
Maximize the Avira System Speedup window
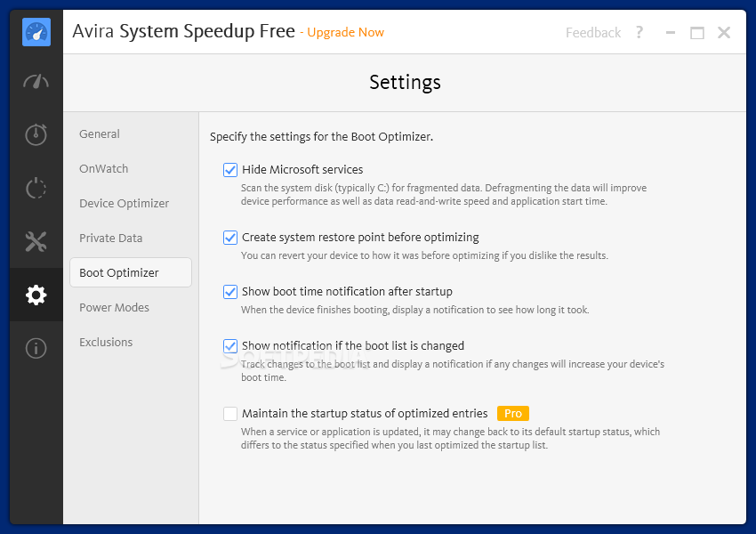[697, 33]
